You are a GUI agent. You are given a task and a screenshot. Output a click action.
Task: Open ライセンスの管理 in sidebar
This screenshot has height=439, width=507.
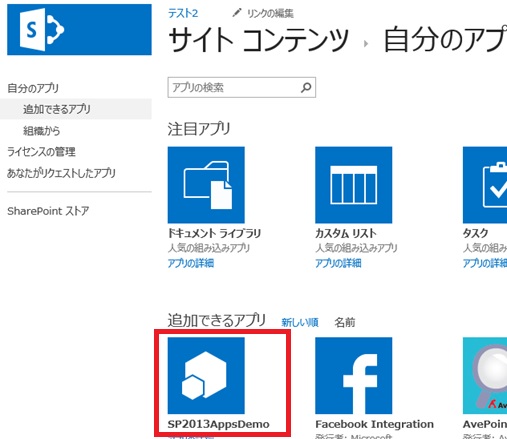pyautogui.click(x=41, y=152)
